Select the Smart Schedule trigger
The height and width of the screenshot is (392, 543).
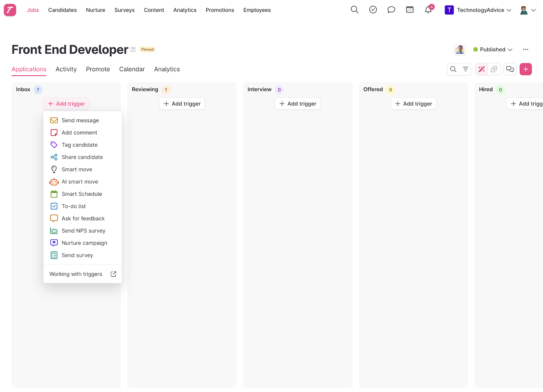(x=82, y=194)
